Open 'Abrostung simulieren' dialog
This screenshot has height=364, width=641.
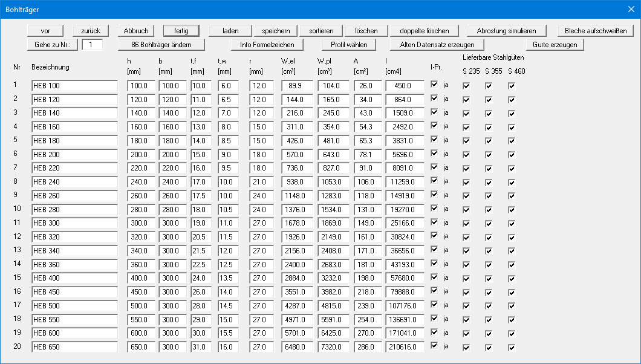(x=506, y=31)
